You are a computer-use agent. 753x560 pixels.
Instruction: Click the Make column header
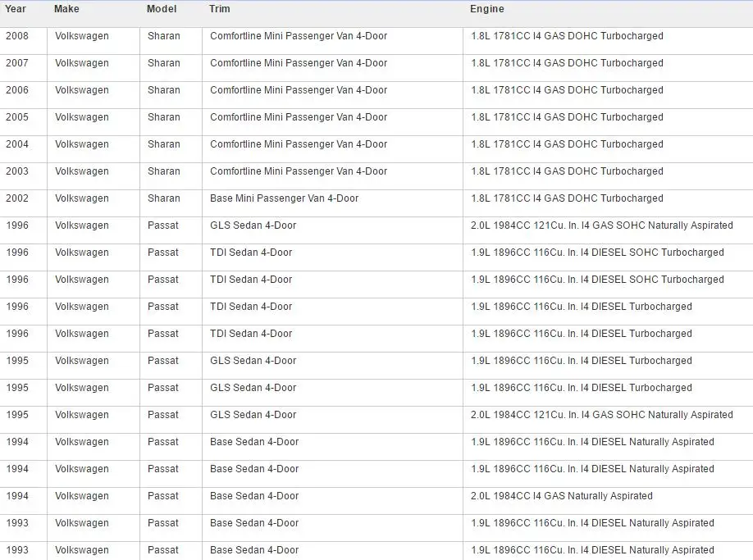pos(66,9)
